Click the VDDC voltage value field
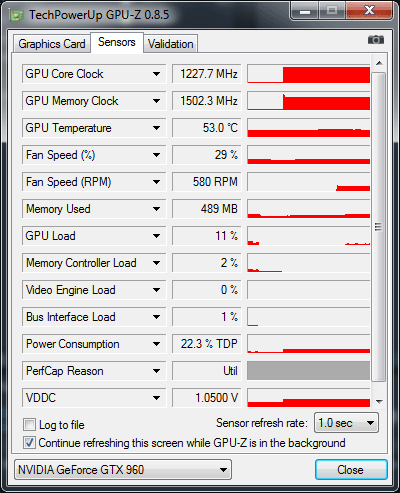The width and height of the screenshot is (400, 493). (x=207, y=398)
